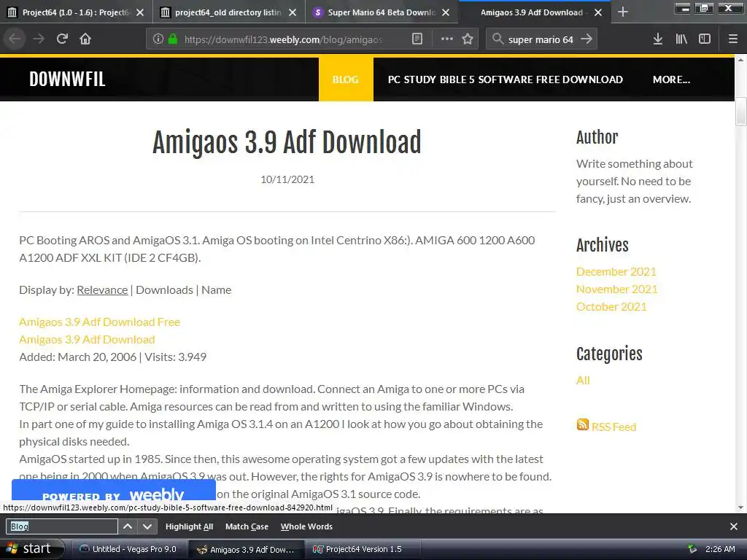This screenshot has width=747, height=560.
Task: Click the RSS feed orange icon
Action: 582,424
